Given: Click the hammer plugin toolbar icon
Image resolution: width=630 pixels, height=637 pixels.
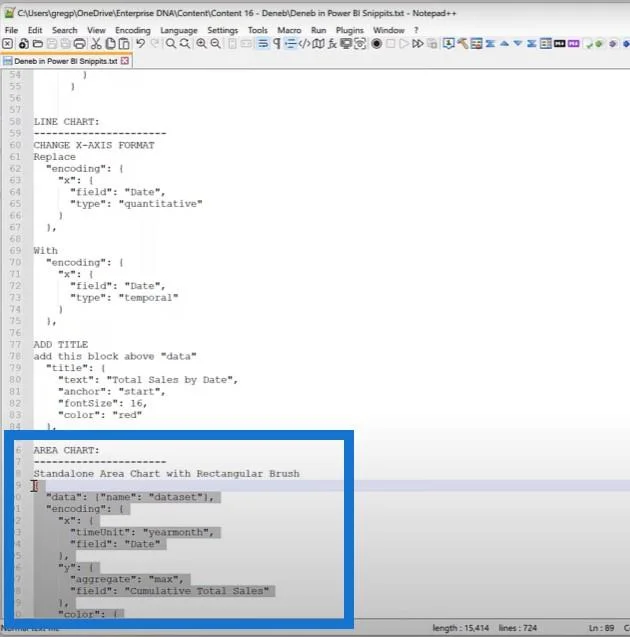Looking at the screenshot, I should pos(462,43).
